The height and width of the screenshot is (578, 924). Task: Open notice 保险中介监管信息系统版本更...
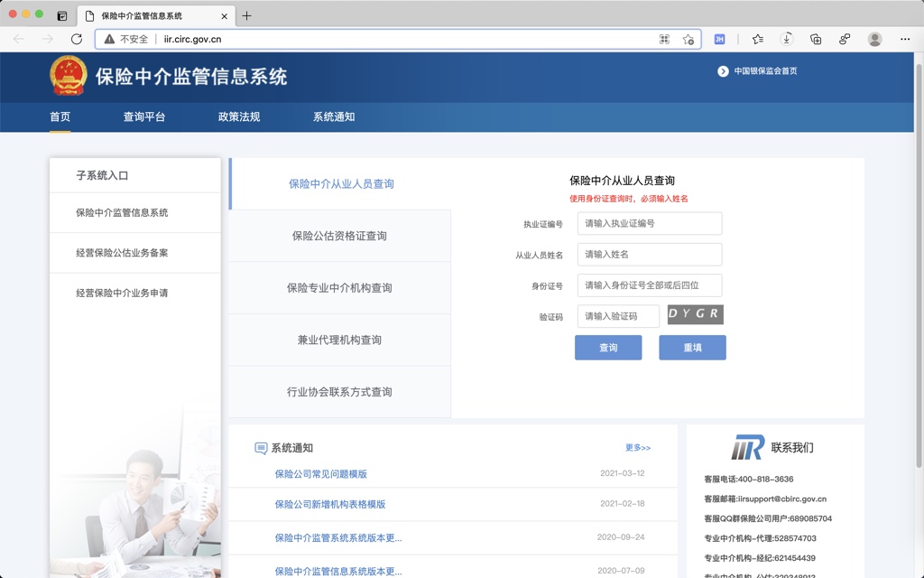(338, 571)
